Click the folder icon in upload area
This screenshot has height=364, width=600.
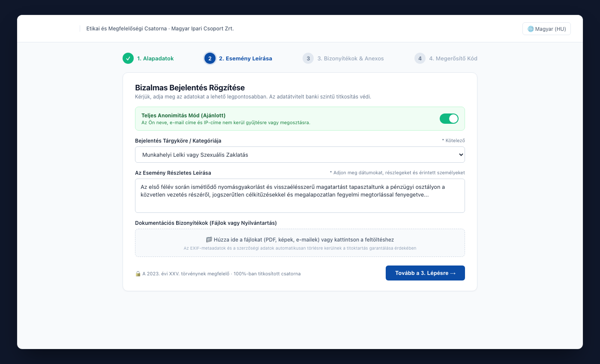coord(209,240)
